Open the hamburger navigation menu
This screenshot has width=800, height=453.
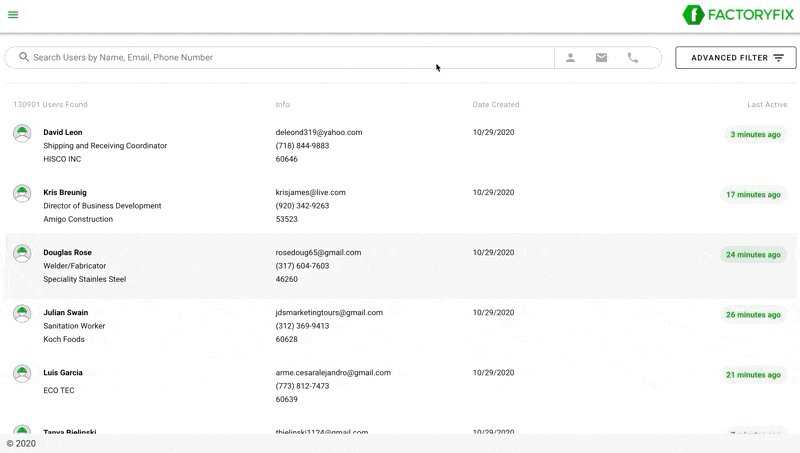(13, 15)
